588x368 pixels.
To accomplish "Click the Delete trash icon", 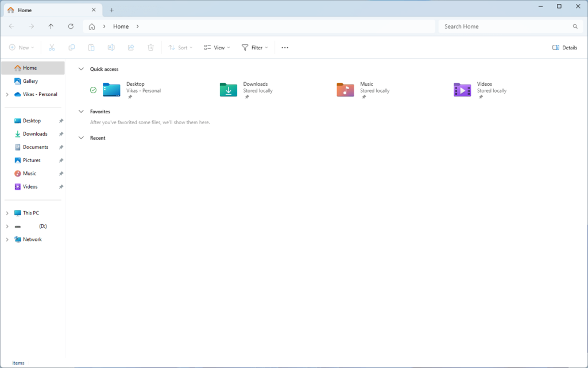I will coord(151,48).
